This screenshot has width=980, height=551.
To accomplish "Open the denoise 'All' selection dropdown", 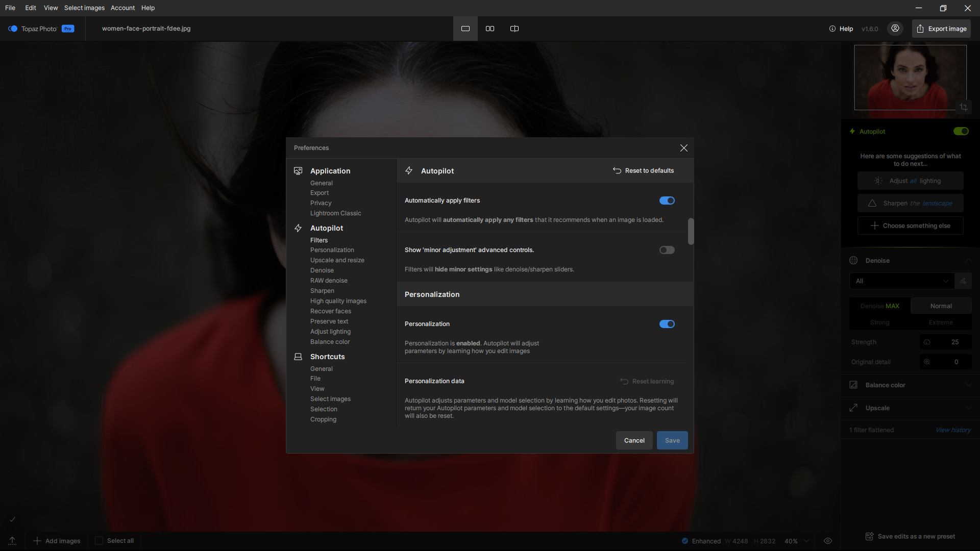I will pyautogui.click(x=902, y=281).
